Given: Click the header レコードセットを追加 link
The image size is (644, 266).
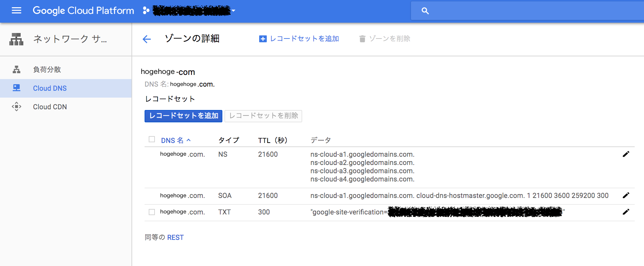Looking at the screenshot, I should (x=299, y=39).
